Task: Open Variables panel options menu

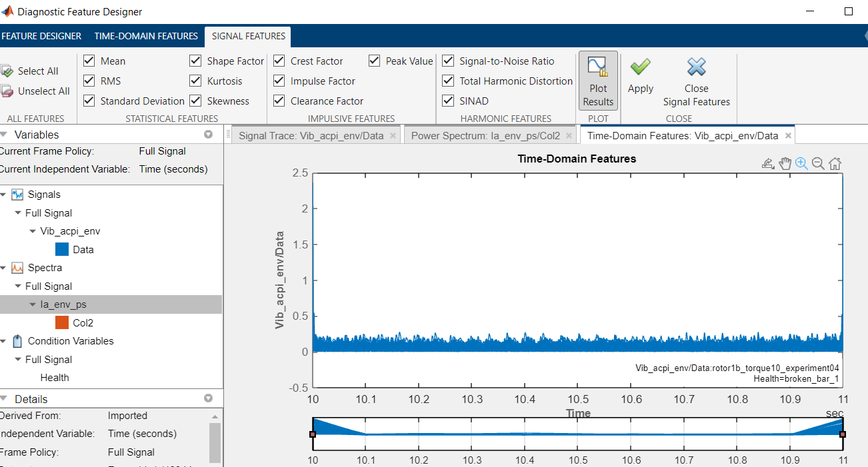Action: (209, 135)
